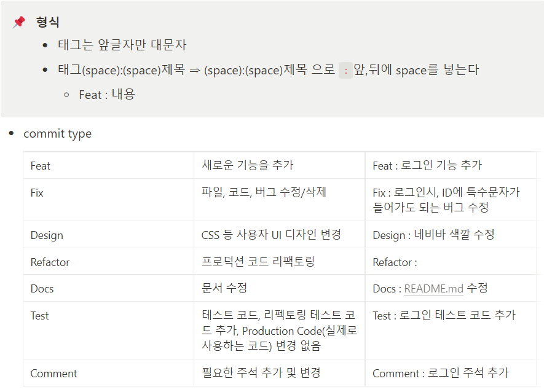The height and width of the screenshot is (392, 544).
Task: Click the '문서 수정' cell
Action: tap(279, 288)
